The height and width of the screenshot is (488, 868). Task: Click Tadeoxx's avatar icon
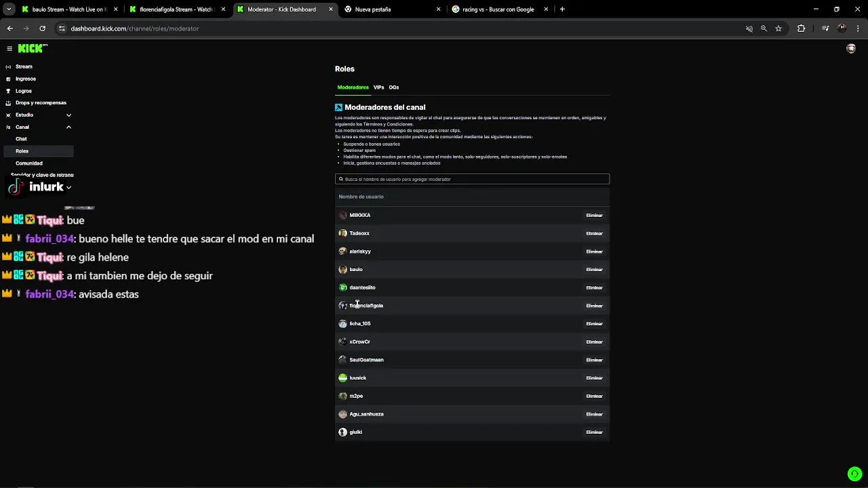tap(342, 233)
